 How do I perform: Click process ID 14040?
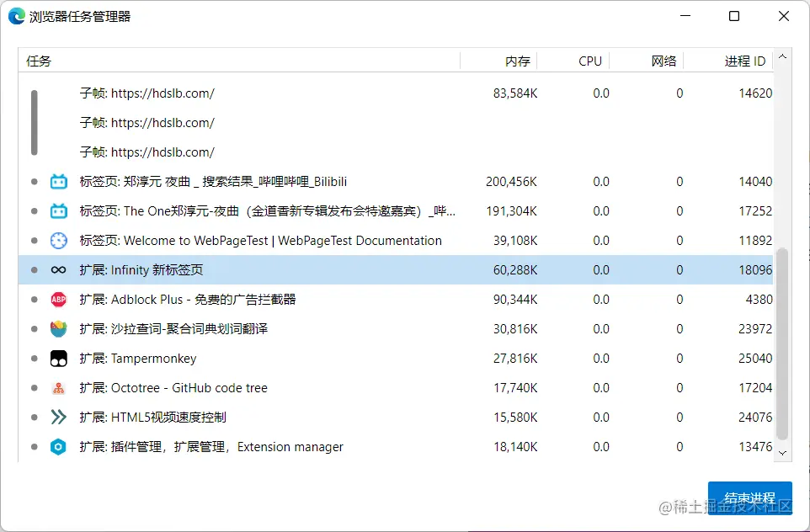[x=755, y=182]
